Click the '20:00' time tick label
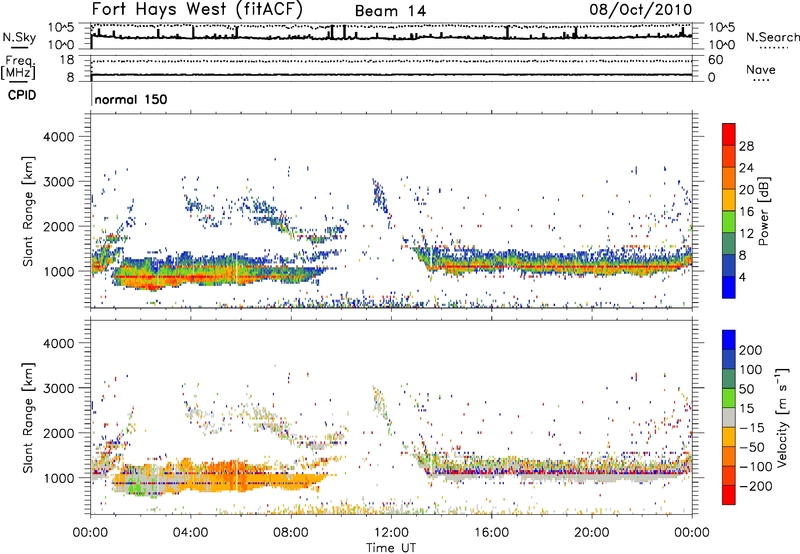Viewport: 800px width, 554px height. pyautogui.click(x=591, y=533)
